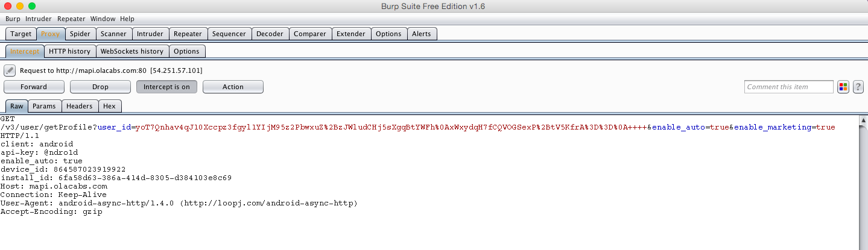Open the Action menu button
This screenshot has height=250, width=868.
[x=233, y=87]
